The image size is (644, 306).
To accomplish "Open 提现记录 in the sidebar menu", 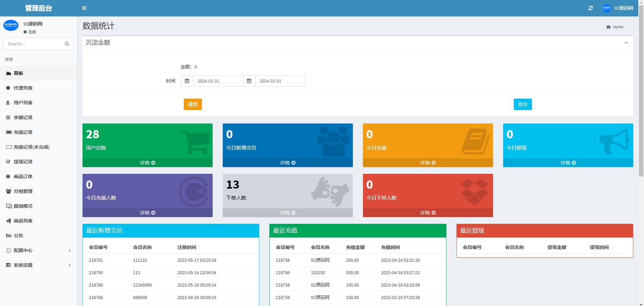I will (39, 162).
